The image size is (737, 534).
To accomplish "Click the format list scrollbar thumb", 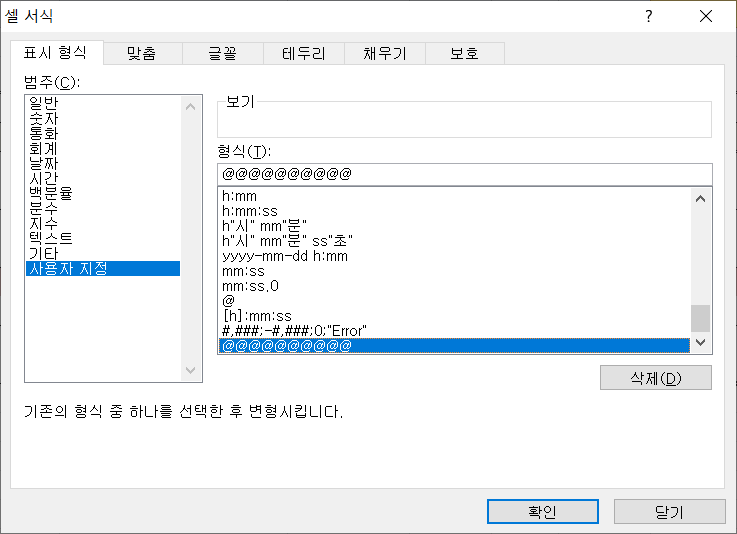I will pyautogui.click(x=700, y=318).
